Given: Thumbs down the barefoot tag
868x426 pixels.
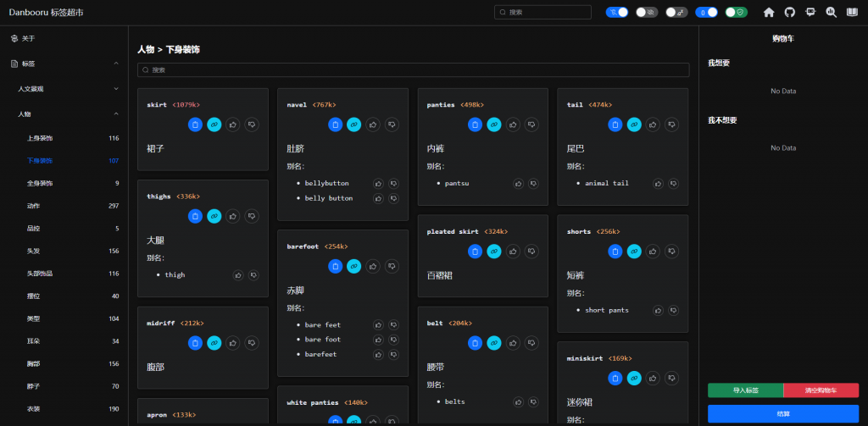Looking at the screenshot, I should [x=392, y=266].
